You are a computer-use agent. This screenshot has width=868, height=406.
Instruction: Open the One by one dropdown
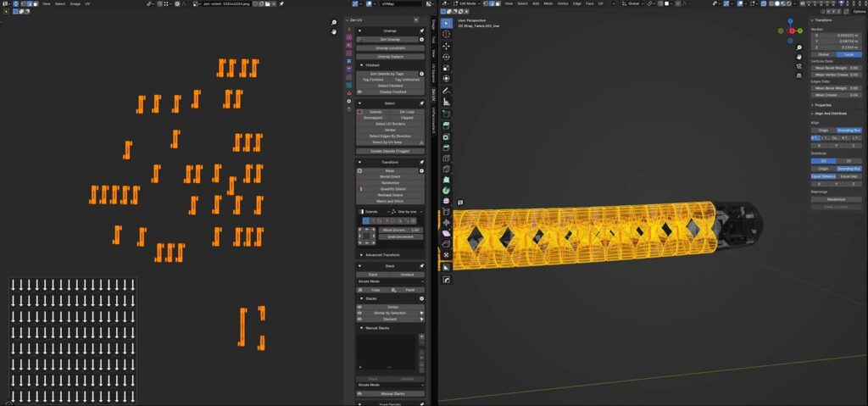point(407,212)
